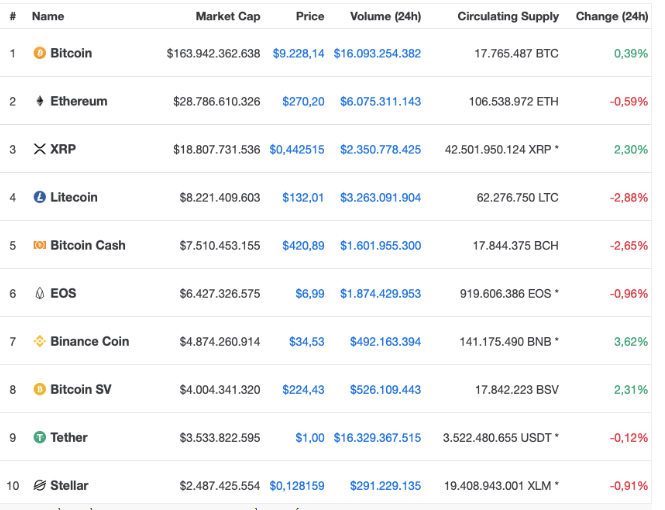
Task: Open the Bitcoin SV name link
Action: coord(81,389)
